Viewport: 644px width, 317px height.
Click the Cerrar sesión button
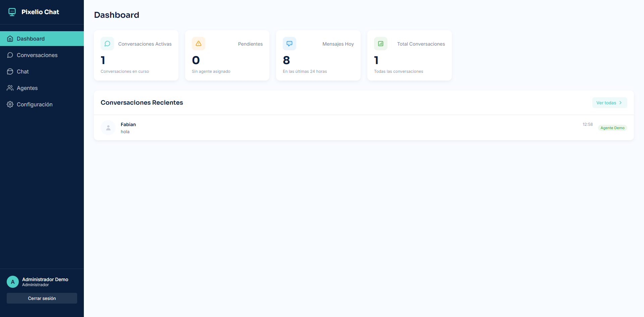tap(42, 298)
